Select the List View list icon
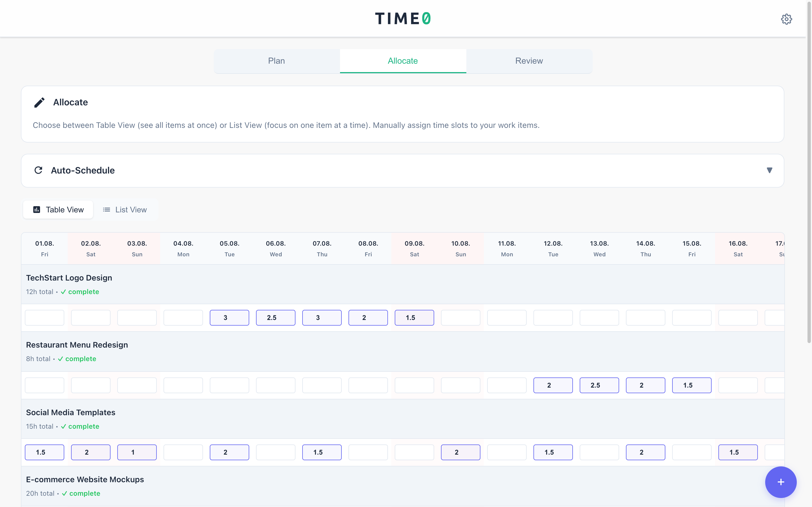The image size is (812, 507). [106, 209]
